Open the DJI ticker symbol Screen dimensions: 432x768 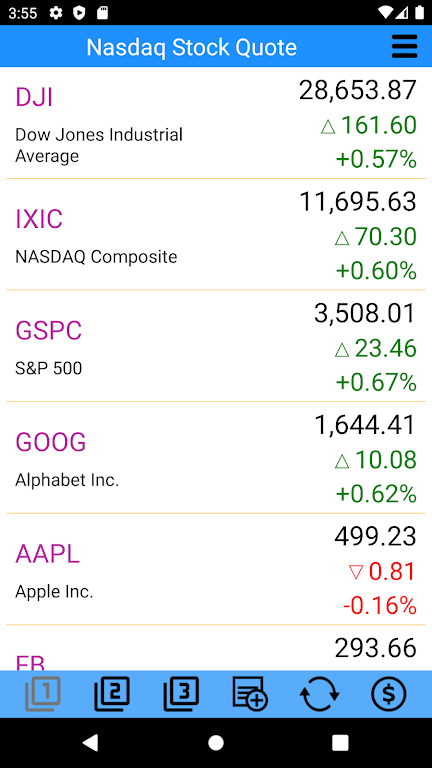point(34,97)
